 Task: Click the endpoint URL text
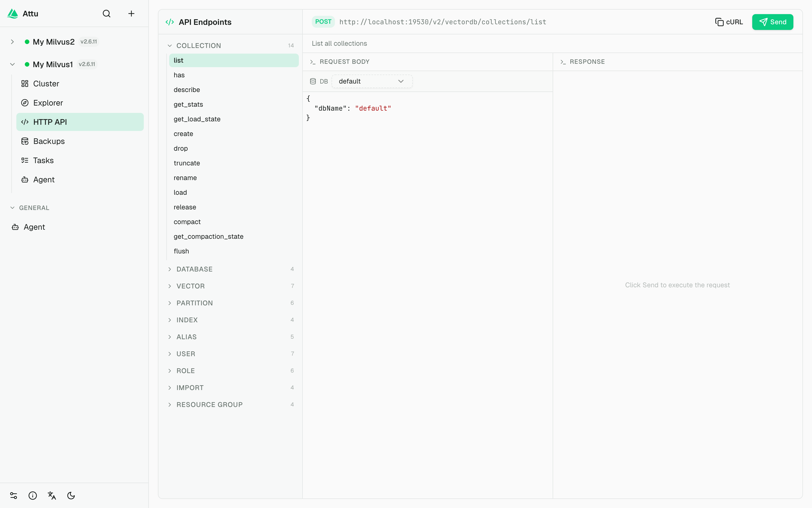coord(443,22)
